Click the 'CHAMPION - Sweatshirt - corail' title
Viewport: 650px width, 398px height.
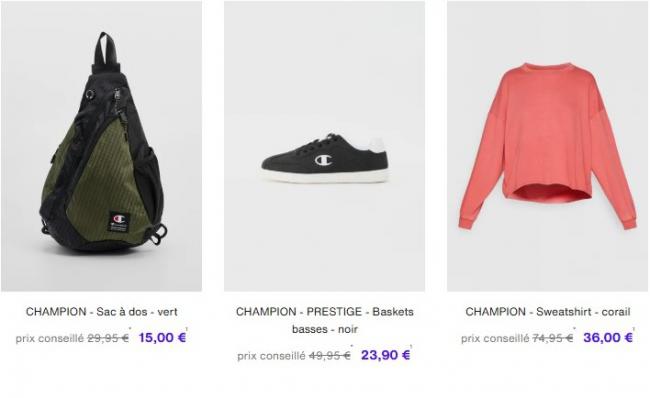pyautogui.click(x=548, y=311)
